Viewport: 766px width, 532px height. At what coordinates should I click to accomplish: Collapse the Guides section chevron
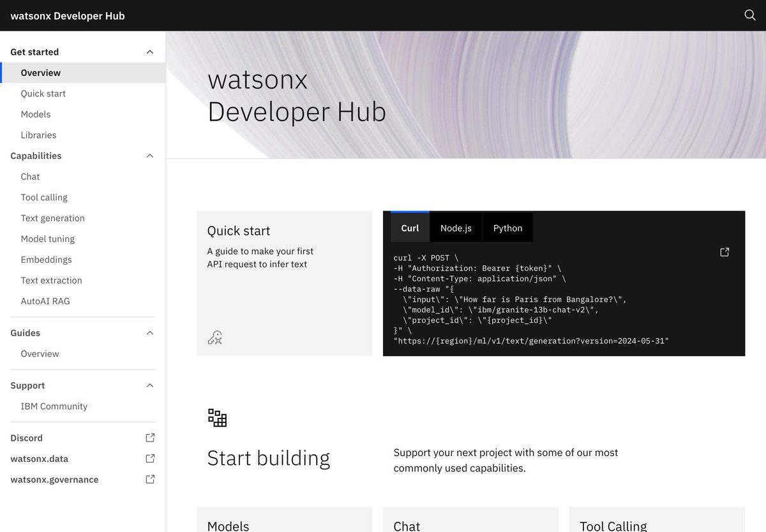tap(150, 333)
